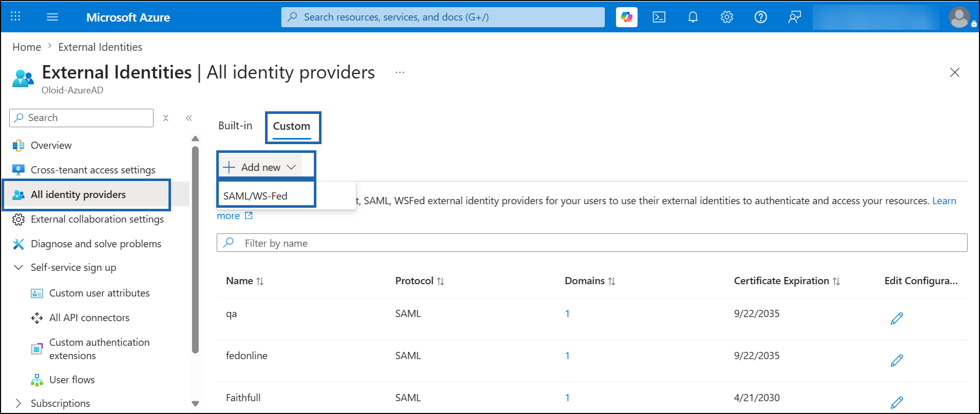Collapse the Self-service sign up section

(18, 267)
